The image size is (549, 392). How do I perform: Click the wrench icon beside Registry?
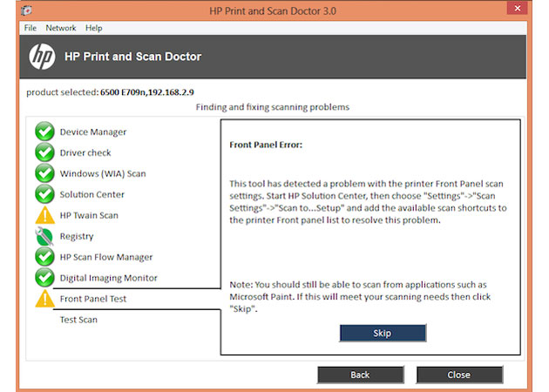coord(44,237)
